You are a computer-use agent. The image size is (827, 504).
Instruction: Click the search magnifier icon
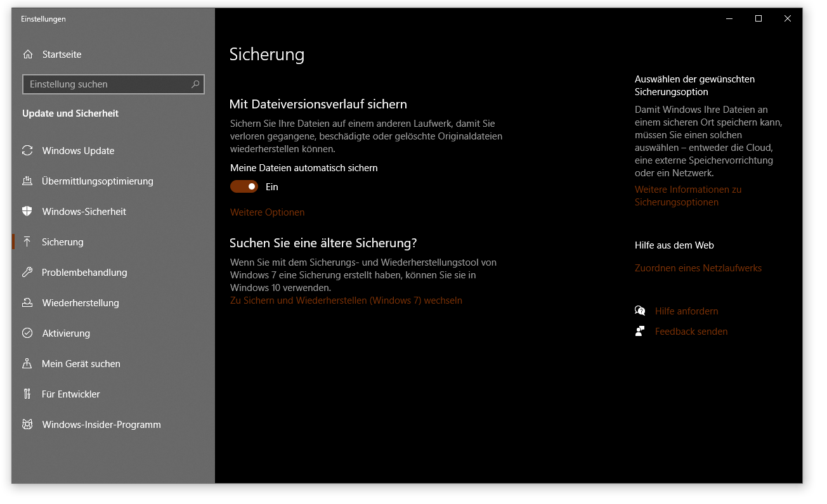(x=195, y=84)
